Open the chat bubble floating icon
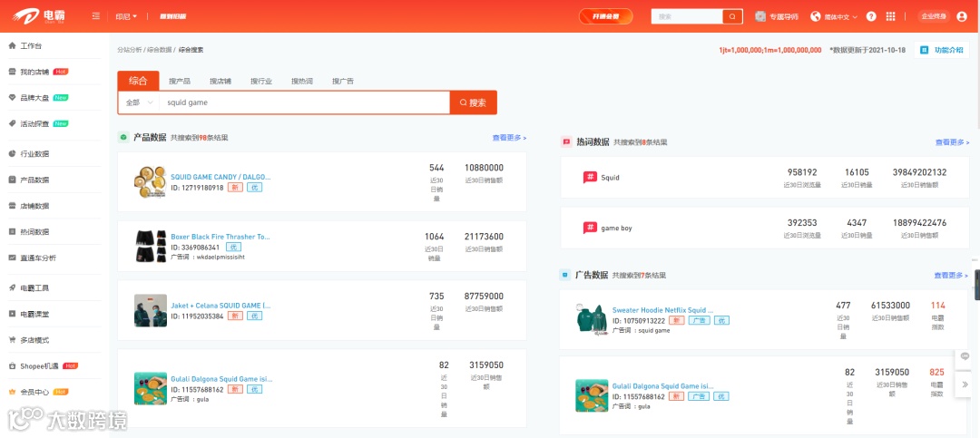 click(x=965, y=356)
